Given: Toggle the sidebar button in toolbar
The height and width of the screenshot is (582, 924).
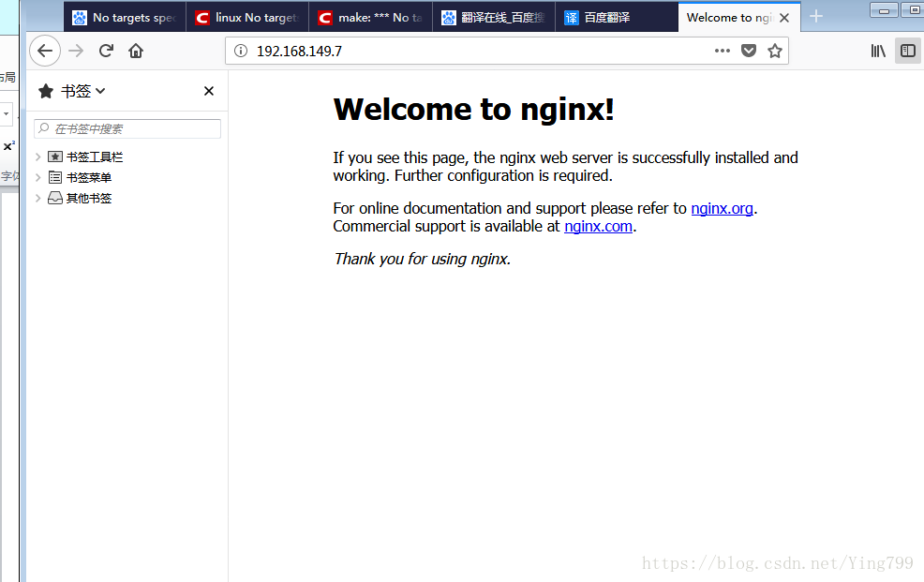Looking at the screenshot, I should (x=908, y=52).
